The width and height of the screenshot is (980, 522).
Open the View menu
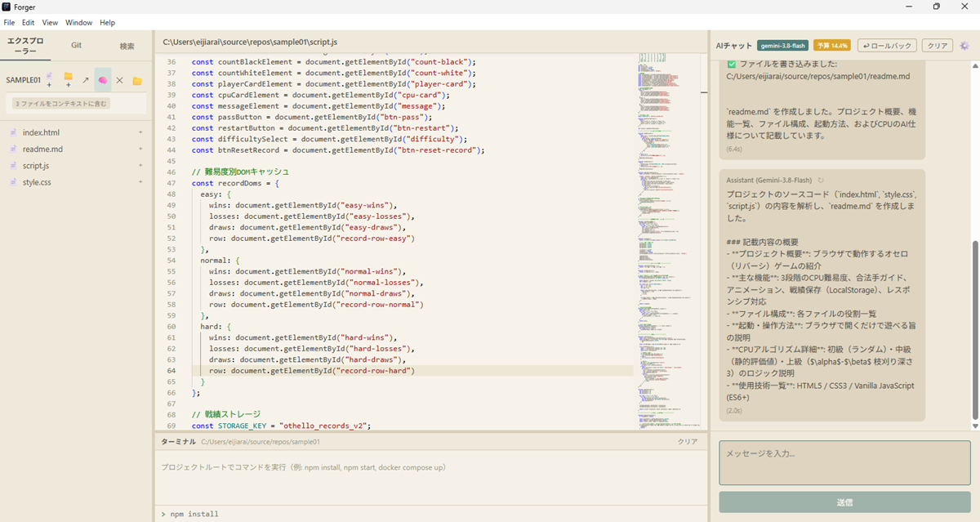[50, 22]
